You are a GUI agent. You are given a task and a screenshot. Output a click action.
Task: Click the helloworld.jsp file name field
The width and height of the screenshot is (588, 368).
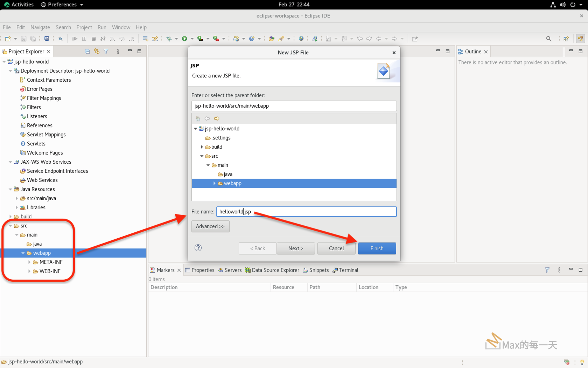(306, 211)
